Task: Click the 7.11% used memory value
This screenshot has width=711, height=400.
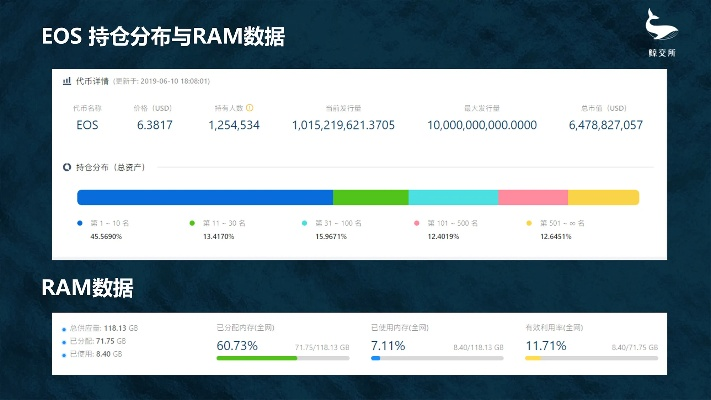Action: pos(388,346)
